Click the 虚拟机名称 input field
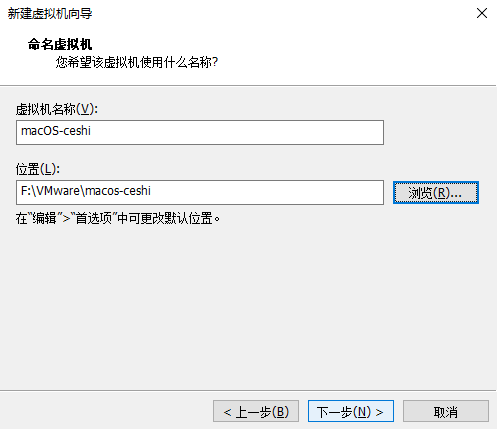Screen dimensions: 497x429 click(200, 132)
